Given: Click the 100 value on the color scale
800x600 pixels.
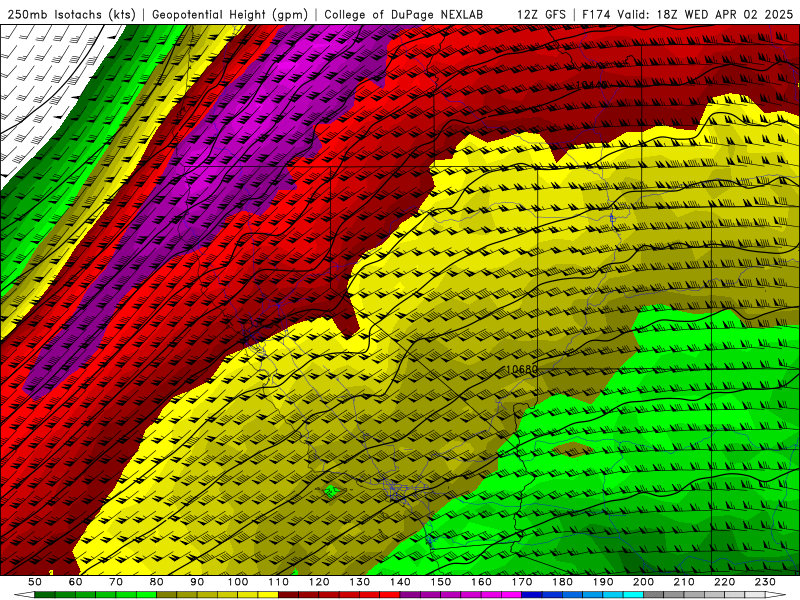Looking at the screenshot, I should [238, 582].
